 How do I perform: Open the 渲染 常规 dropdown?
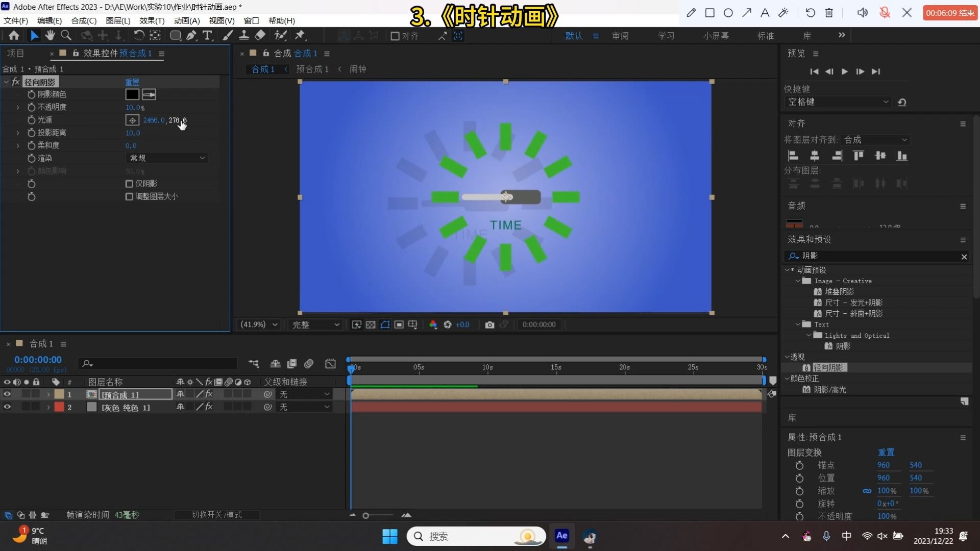pos(166,158)
